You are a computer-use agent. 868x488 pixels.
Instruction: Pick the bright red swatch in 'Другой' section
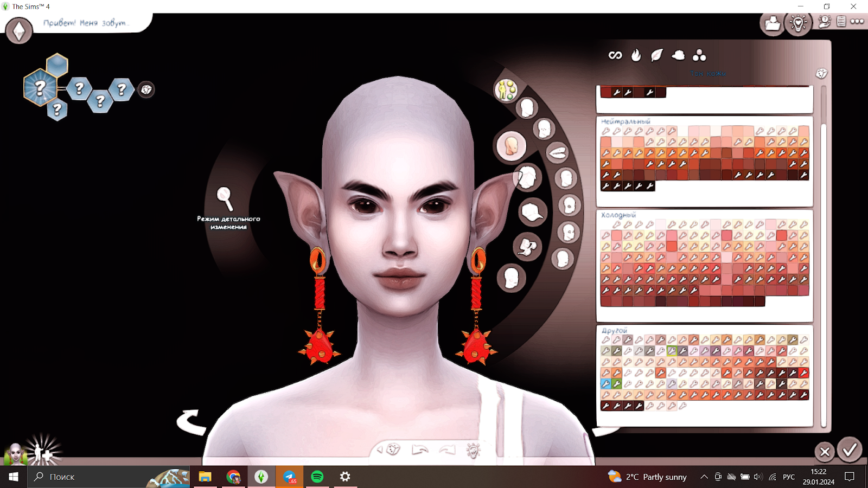803,373
